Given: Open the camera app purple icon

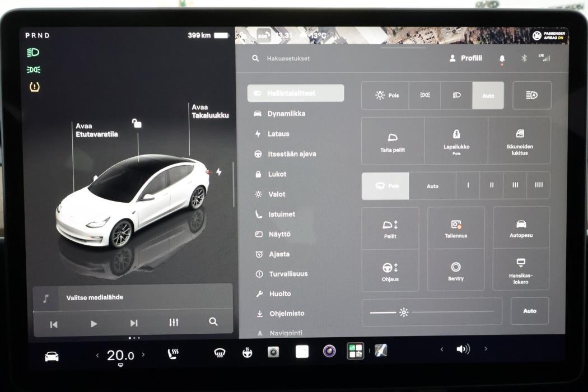Looking at the screenshot, I should tap(329, 351).
